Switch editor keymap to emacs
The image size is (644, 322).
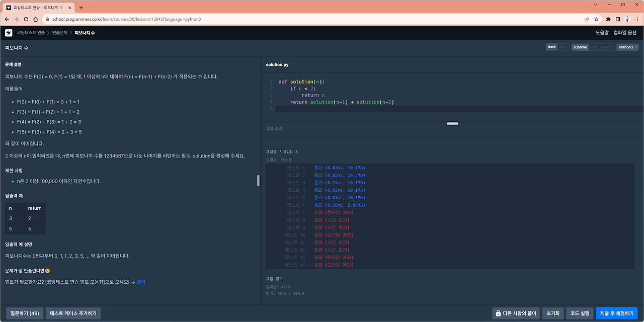pyautogui.click(x=606, y=47)
